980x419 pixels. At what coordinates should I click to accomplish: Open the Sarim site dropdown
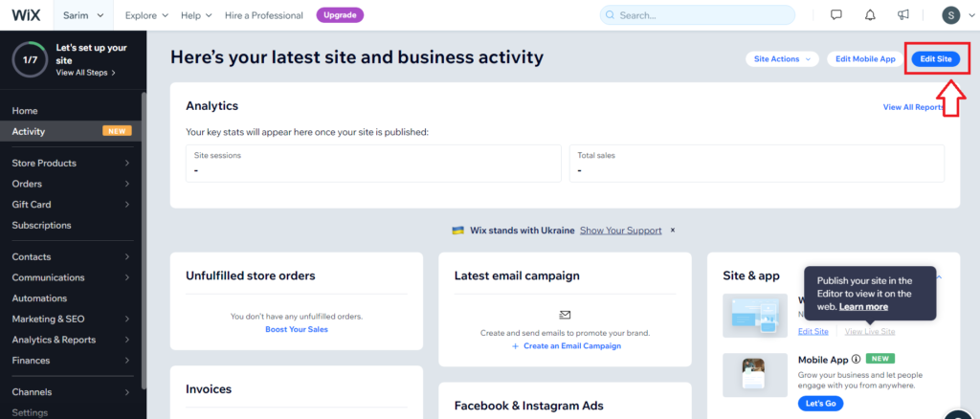click(84, 15)
